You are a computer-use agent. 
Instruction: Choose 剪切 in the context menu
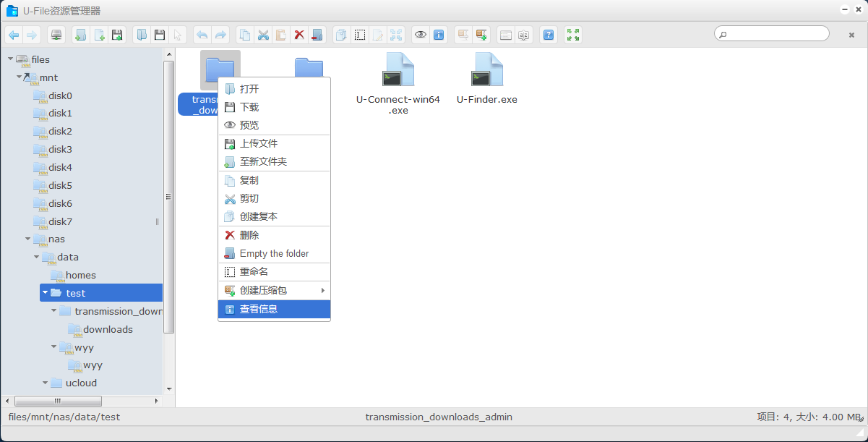point(274,198)
